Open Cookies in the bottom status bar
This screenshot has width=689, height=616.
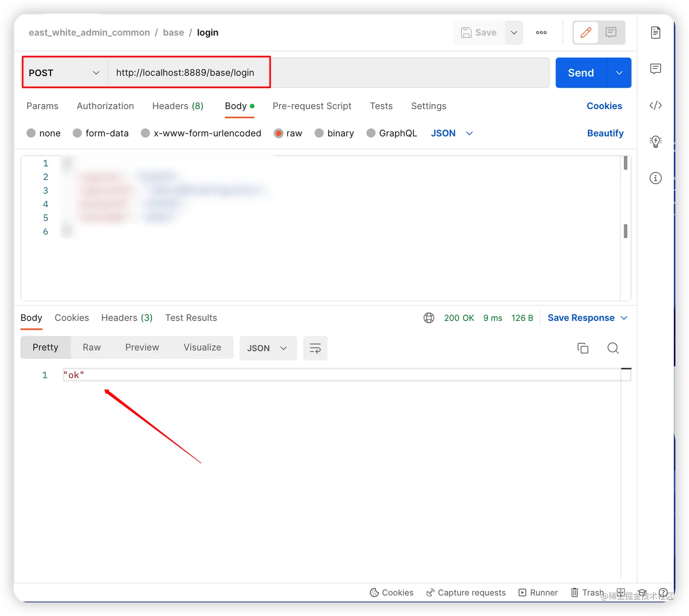pos(392,592)
